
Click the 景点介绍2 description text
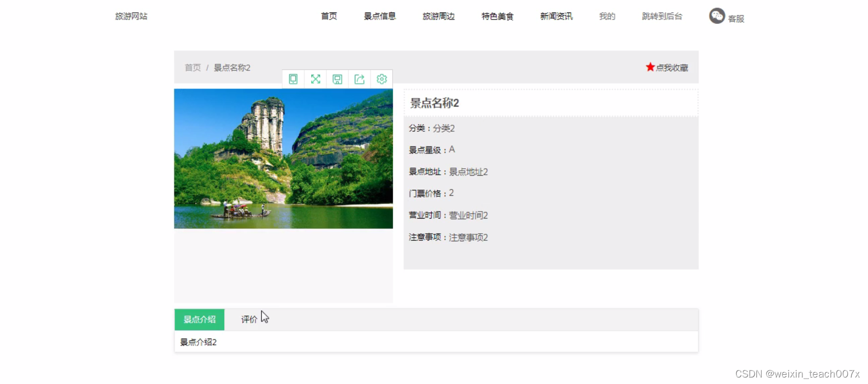(198, 342)
